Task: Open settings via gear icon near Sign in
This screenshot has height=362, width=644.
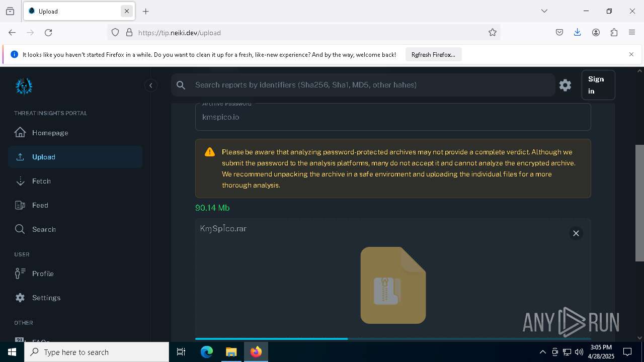Action: [565, 85]
